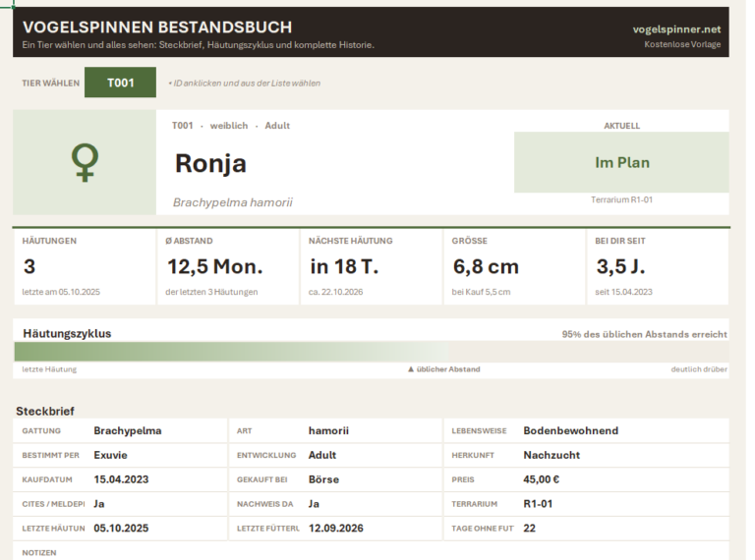This screenshot has width=755, height=560.
Task: Select the value in 18 T.
Action: click(344, 266)
